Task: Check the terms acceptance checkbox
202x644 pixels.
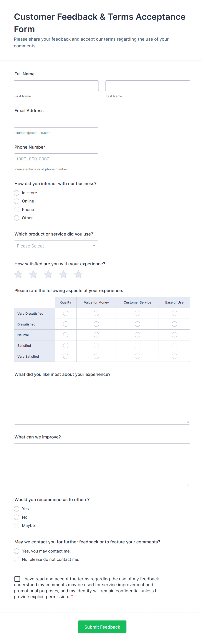Action: [17, 579]
